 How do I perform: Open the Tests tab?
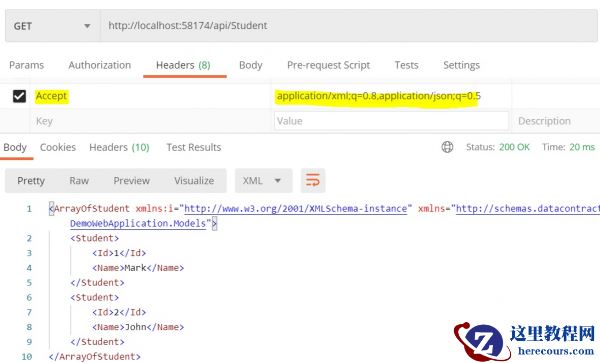click(x=406, y=65)
